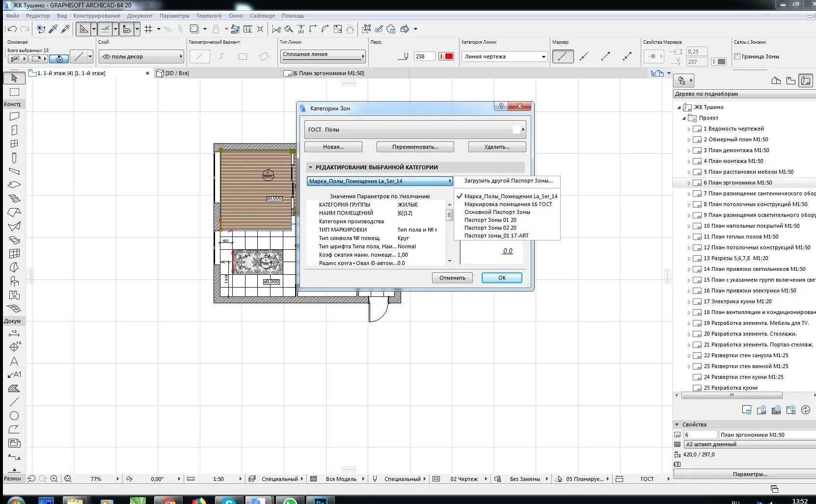Expand the 6 План эргономики tree item
Image resolution: width=816 pixels, height=504 pixels.
[x=689, y=183]
